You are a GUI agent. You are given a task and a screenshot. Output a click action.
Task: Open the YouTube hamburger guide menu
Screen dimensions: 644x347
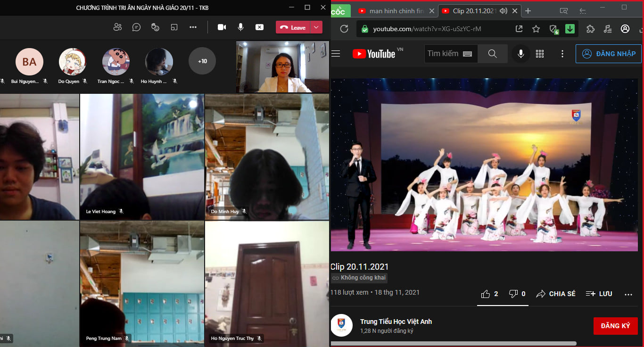click(x=336, y=54)
